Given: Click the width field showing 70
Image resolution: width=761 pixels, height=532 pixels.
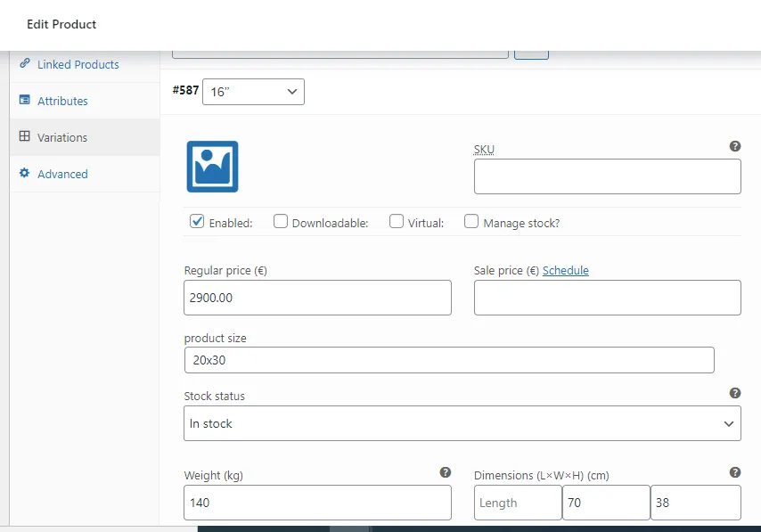Looking at the screenshot, I should coord(606,503).
